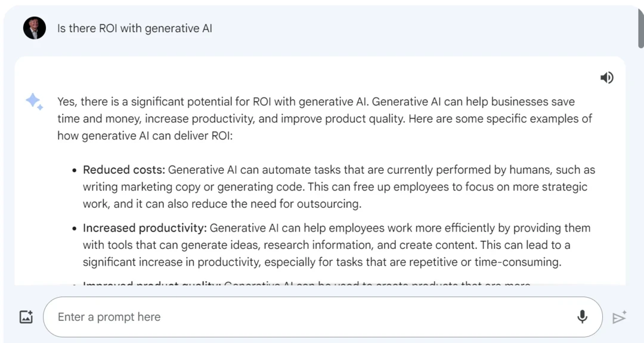This screenshot has width=644, height=343.
Task: Click the bold "Reduced costs:" heading
Action: click(124, 170)
